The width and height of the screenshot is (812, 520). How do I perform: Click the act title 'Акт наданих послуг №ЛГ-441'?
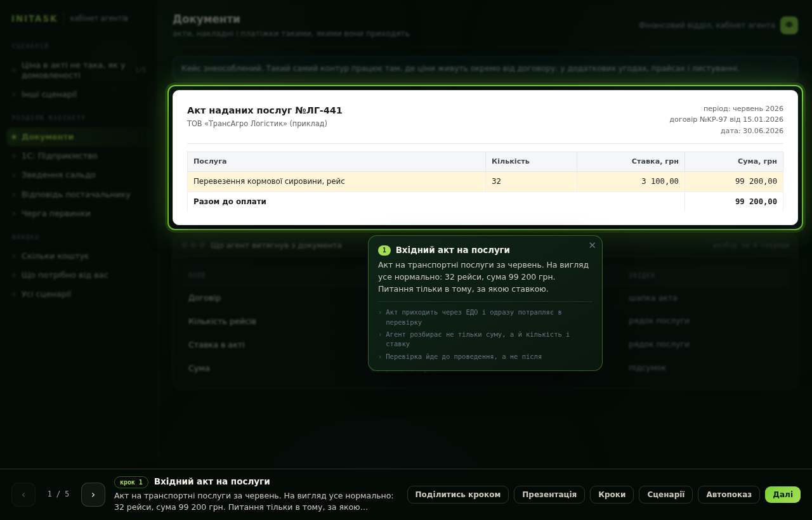265,110
